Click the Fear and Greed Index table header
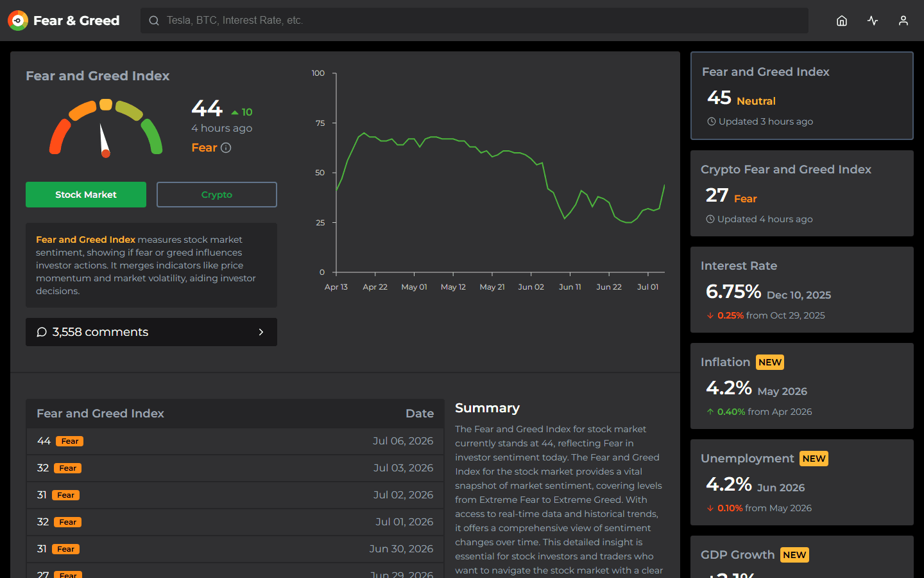Screen dimensions: 924x578 (101, 414)
